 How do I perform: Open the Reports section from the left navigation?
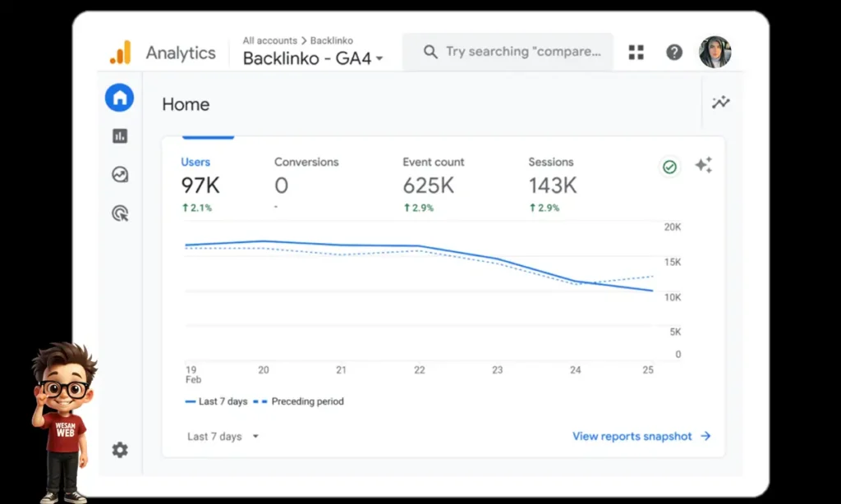click(x=120, y=135)
